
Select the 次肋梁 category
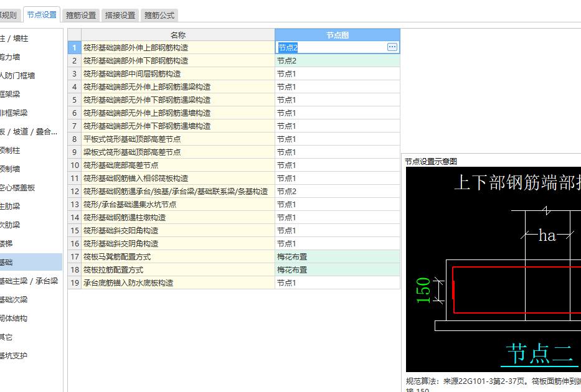31,225
